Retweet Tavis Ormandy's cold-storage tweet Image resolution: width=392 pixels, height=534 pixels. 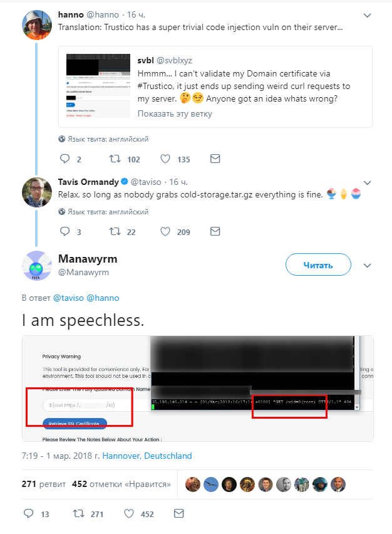(x=115, y=232)
